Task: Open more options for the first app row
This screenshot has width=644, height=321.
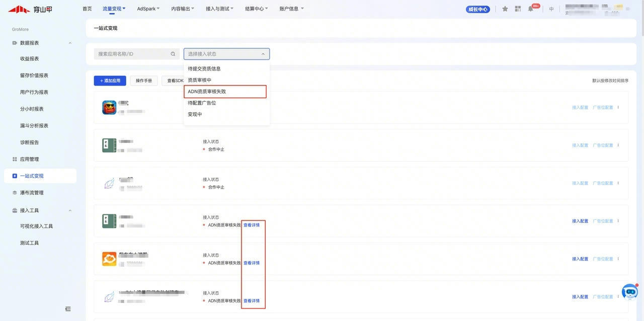Action: click(618, 107)
